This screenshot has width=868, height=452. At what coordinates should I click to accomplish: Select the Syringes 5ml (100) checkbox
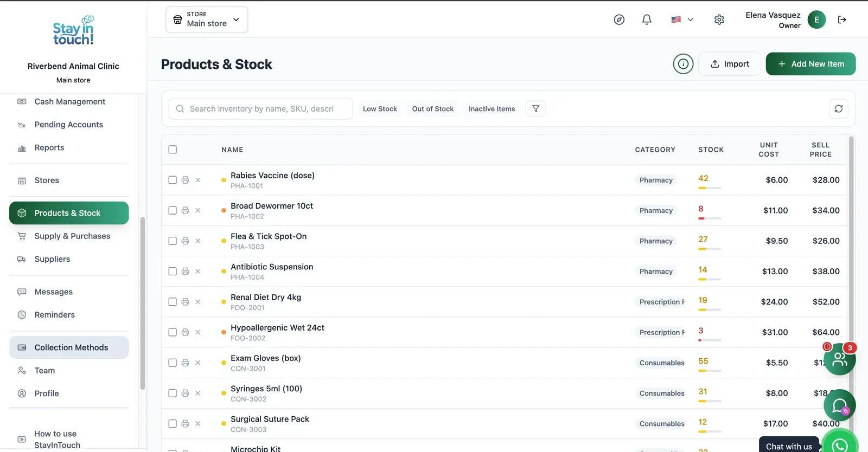[173, 393]
